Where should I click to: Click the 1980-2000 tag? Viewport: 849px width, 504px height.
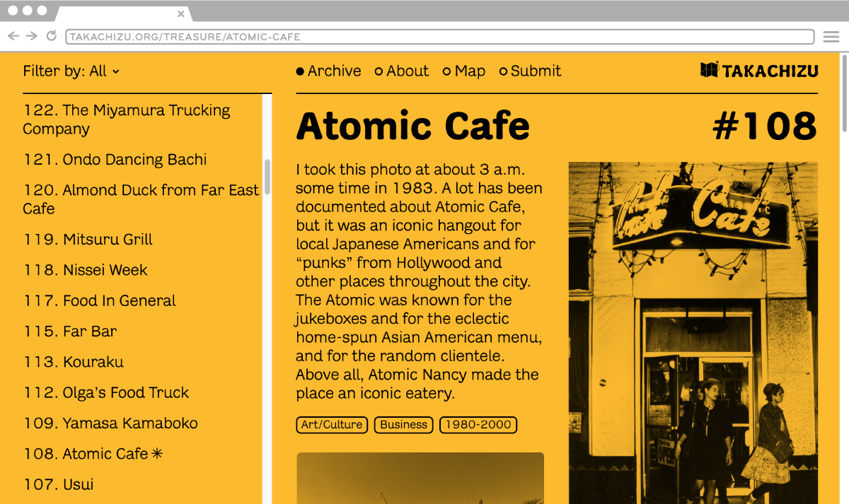click(x=478, y=425)
